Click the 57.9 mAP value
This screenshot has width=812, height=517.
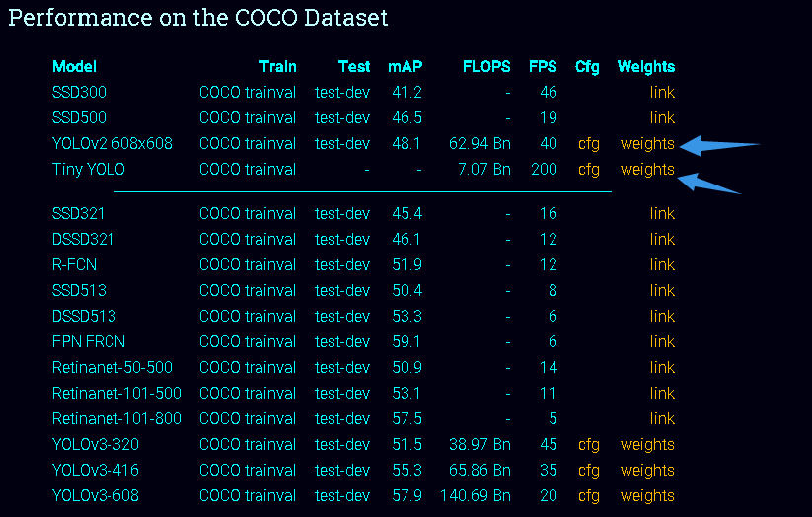point(407,495)
